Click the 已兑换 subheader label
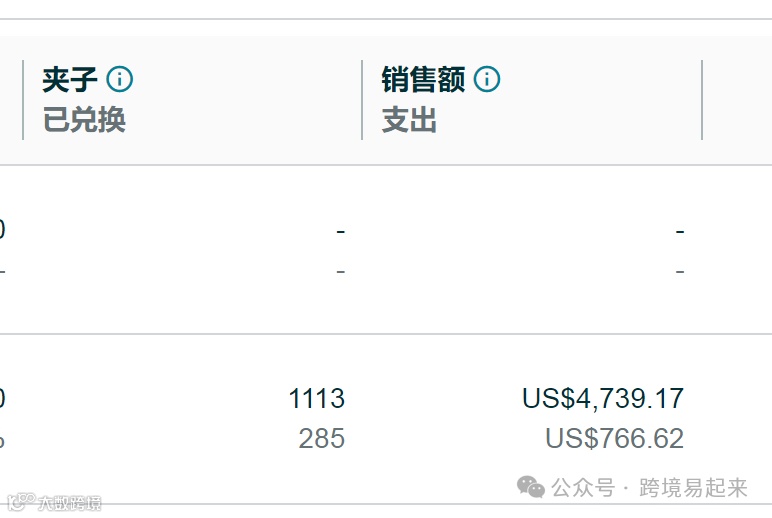 pos(84,120)
